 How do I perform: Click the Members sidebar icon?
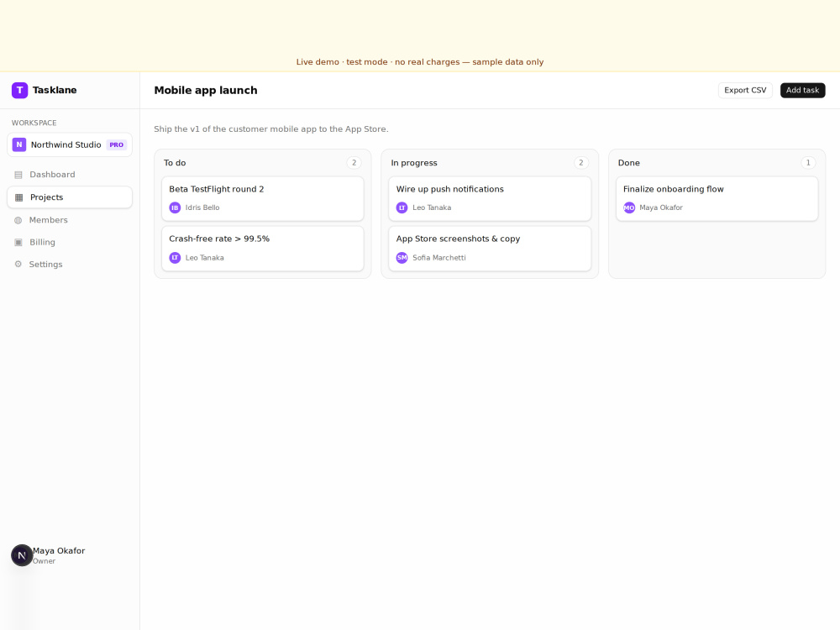[18, 220]
